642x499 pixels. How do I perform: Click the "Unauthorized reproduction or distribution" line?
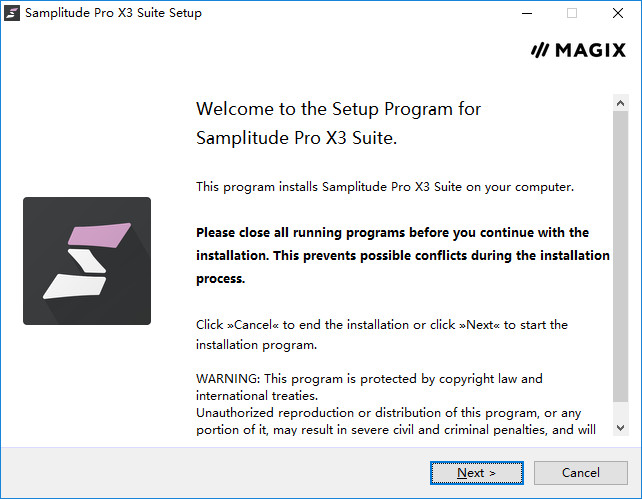click(388, 413)
